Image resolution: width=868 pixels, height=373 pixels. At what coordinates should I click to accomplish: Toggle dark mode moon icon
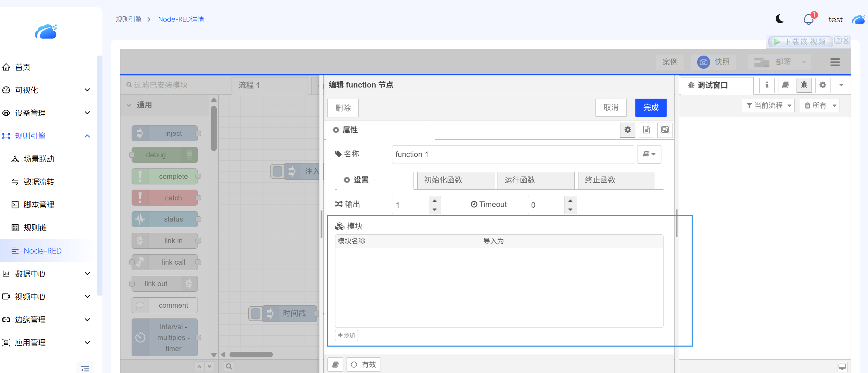(x=779, y=19)
